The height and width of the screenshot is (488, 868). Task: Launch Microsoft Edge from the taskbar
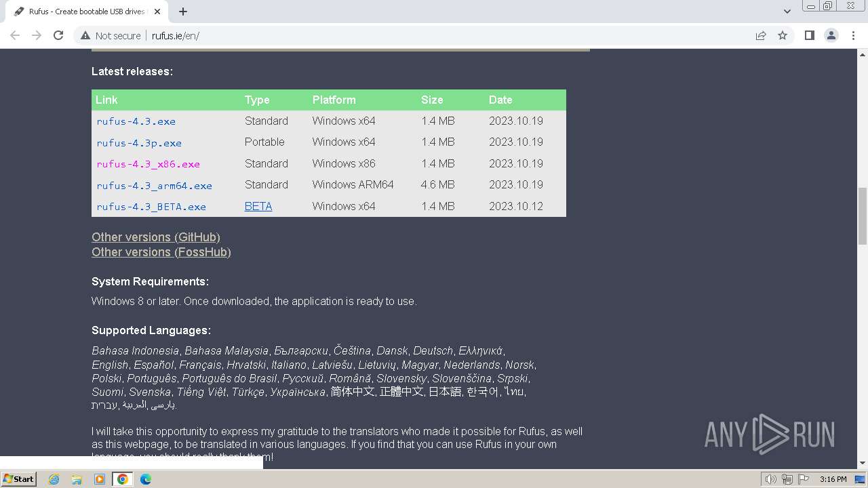click(145, 479)
